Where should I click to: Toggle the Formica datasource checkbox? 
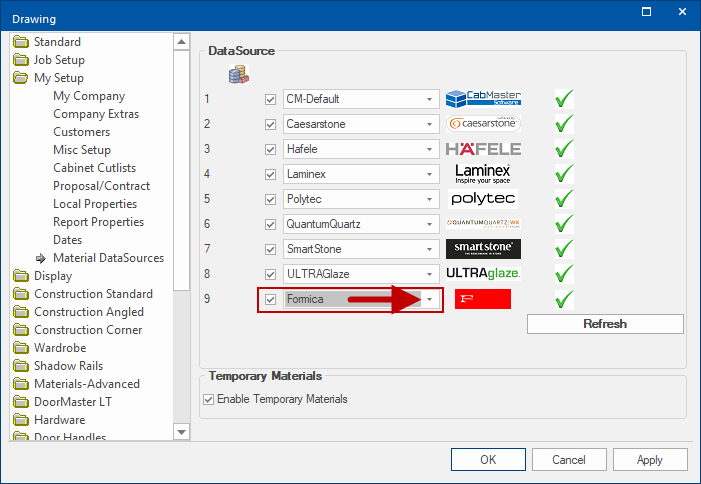pos(271,299)
